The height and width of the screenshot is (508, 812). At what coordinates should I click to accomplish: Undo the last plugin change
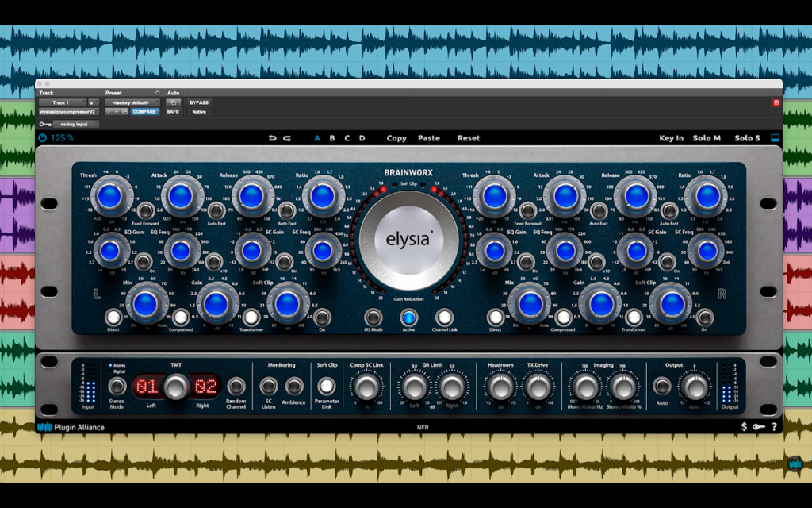click(273, 138)
